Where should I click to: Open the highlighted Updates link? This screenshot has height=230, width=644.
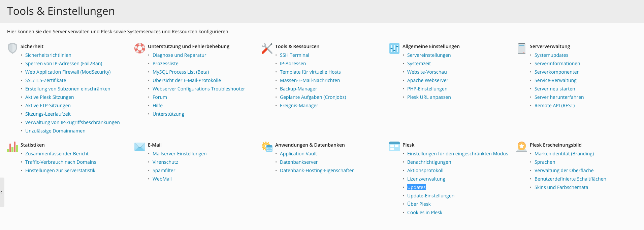[416, 187]
